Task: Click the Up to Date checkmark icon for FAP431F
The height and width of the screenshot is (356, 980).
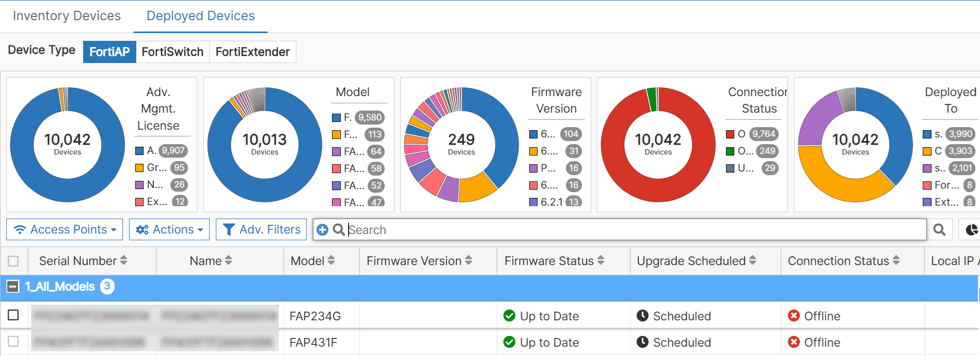Action: [509, 342]
